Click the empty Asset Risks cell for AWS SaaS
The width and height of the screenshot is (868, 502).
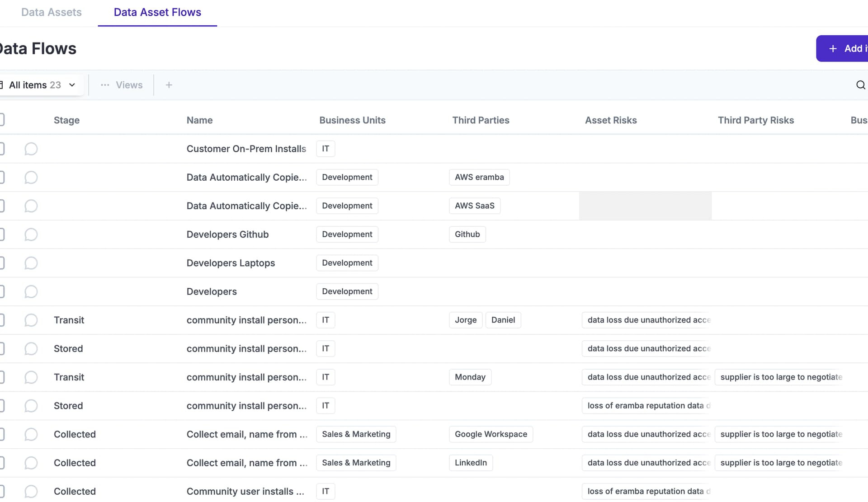pos(645,206)
